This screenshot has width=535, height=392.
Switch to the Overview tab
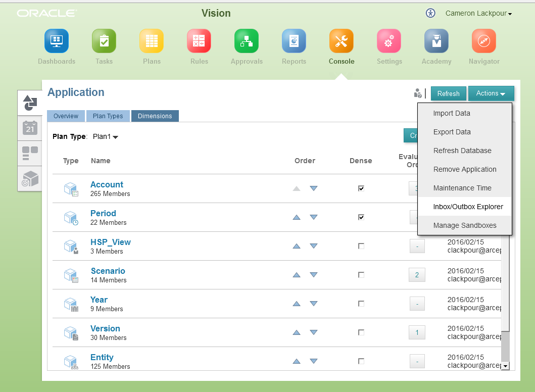(66, 116)
